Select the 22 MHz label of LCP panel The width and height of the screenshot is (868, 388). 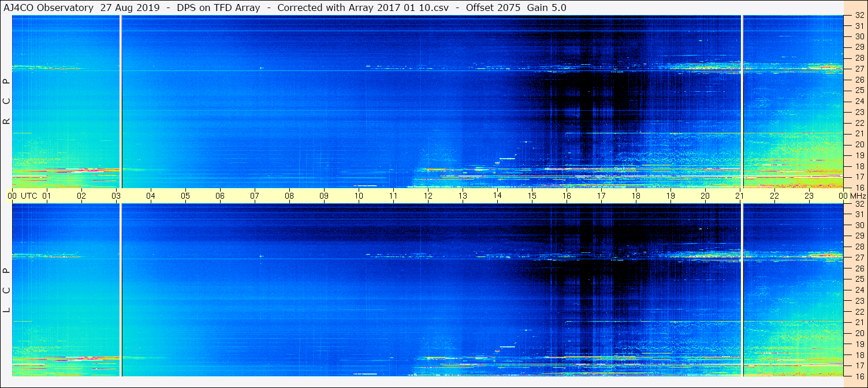click(x=859, y=311)
